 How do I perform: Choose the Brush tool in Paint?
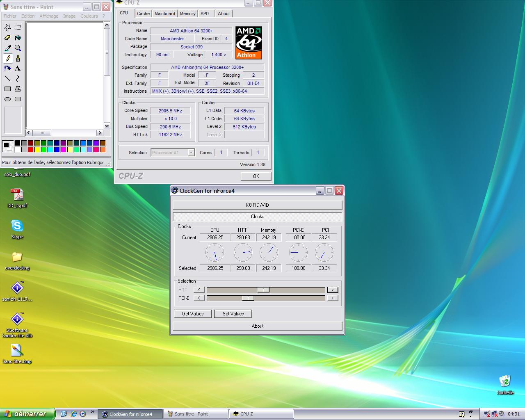click(x=18, y=58)
